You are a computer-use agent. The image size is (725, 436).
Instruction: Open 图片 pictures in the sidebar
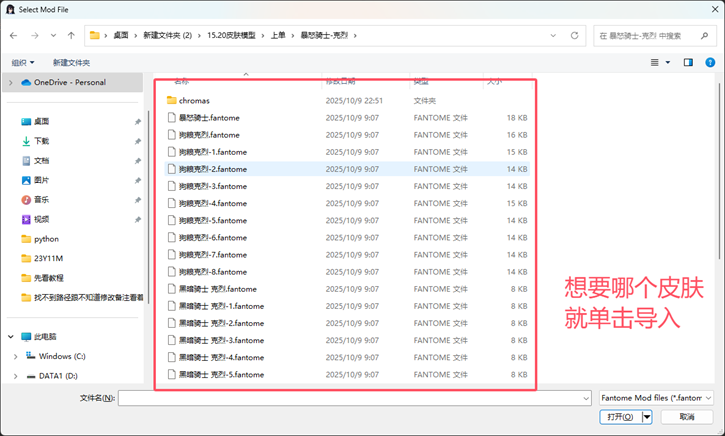point(41,180)
